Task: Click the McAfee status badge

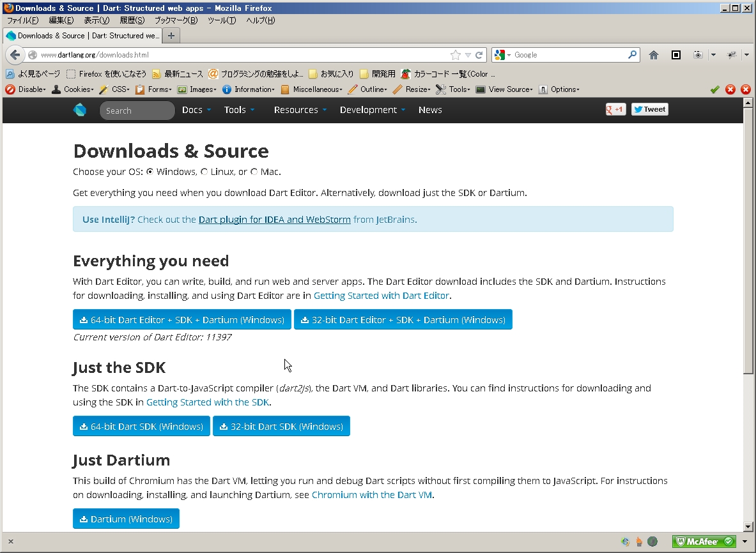Action: 704,542
